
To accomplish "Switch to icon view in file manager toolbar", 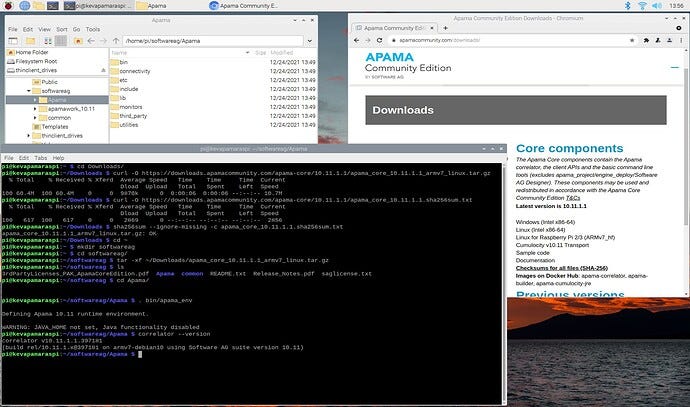I will coord(48,41).
